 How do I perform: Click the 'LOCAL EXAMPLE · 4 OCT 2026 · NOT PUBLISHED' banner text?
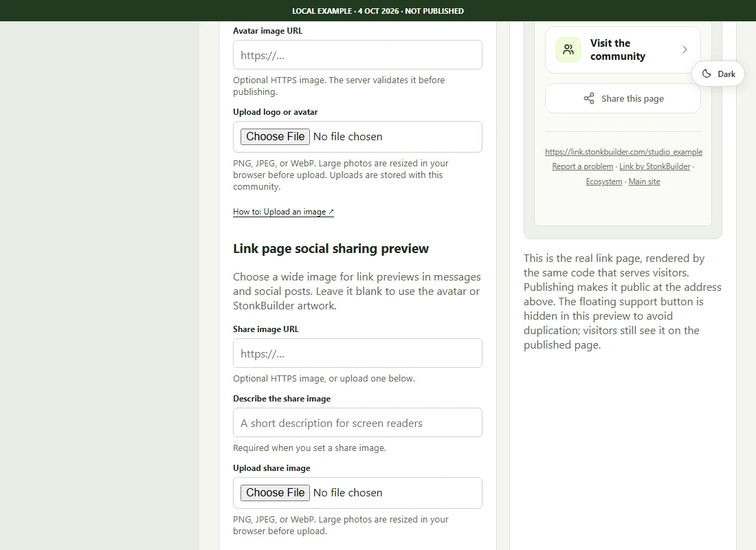[x=378, y=10]
